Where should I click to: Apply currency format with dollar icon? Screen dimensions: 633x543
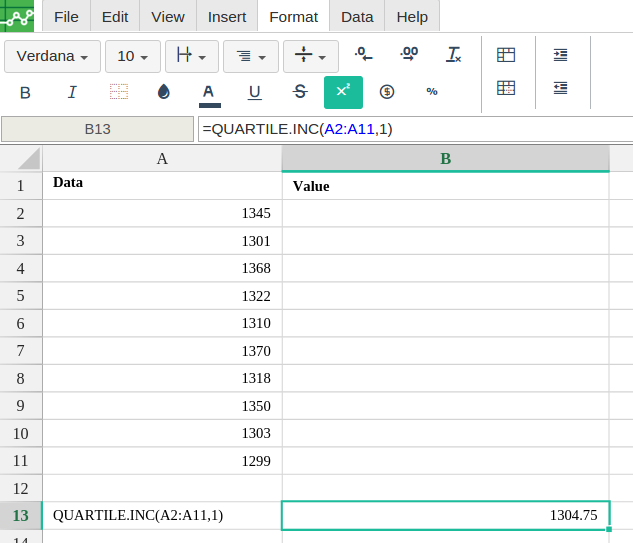click(x=387, y=92)
